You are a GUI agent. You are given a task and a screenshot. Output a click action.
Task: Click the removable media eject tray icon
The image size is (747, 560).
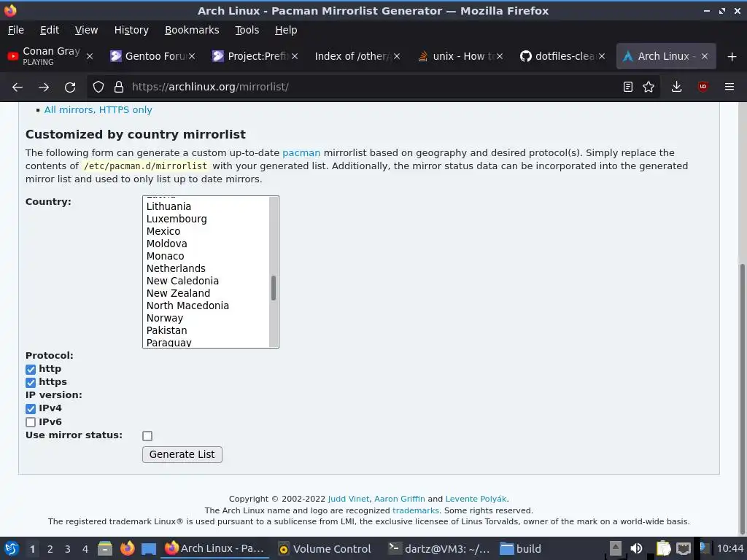[616, 548]
